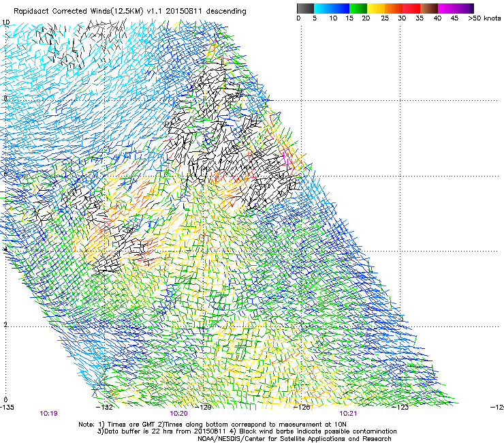Click the green 15-20 knots legend color
504x443 pixels.
358,8
